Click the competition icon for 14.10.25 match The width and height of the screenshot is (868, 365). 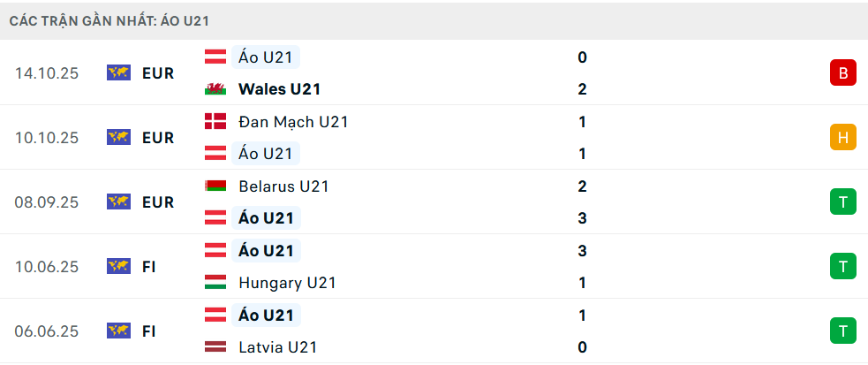pyautogui.click(x=118, y=73)
